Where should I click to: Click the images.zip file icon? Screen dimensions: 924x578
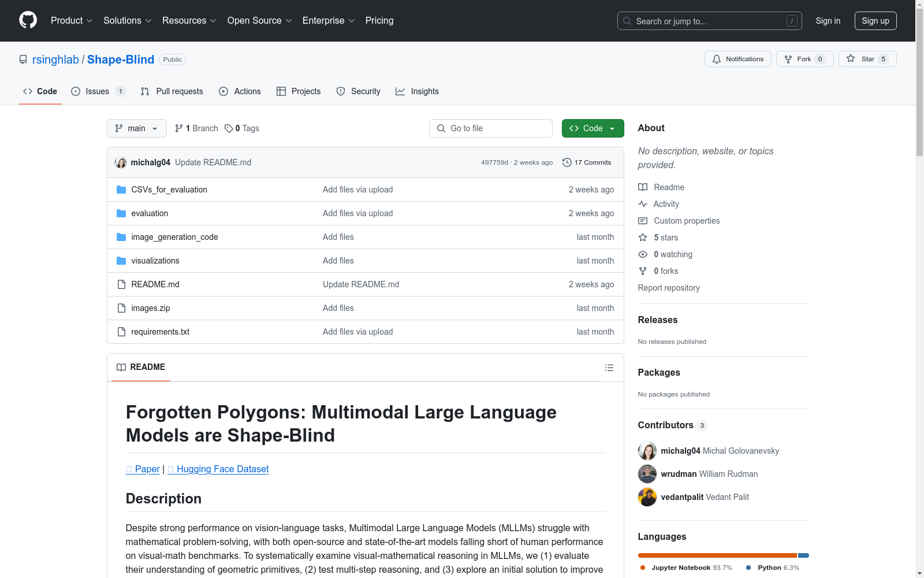pos(121,308)
